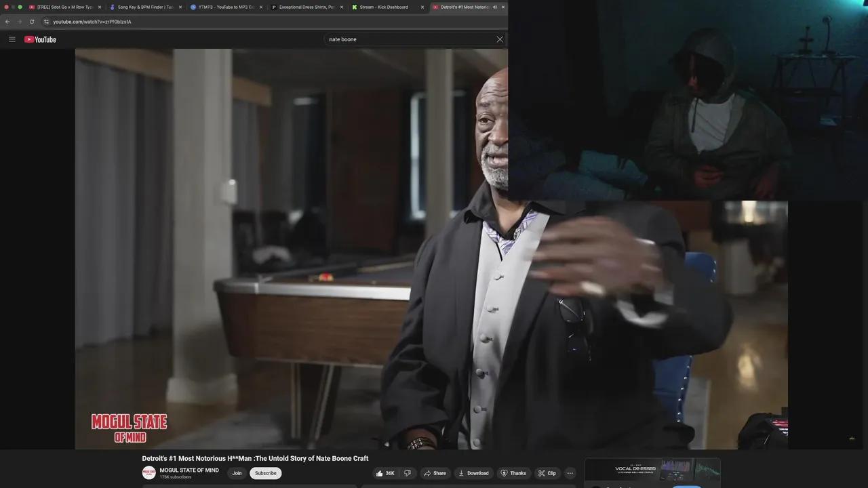Screen dimensions: 868x488
Task: Click the Thanks button
Action: 513,473
